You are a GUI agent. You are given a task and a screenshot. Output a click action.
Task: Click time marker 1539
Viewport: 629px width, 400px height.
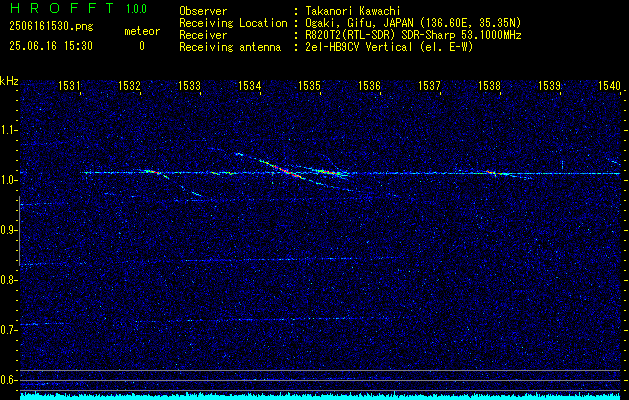point(549,85)
